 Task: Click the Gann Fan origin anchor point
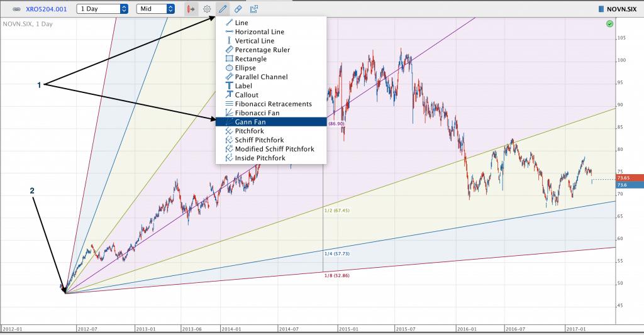(x=65, y=293)
